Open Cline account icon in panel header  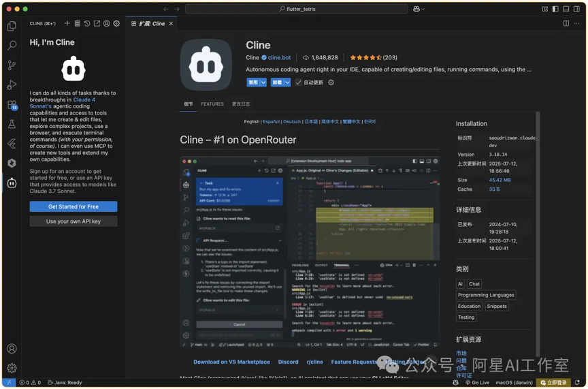pyautogui.click(x=106, y=23)
